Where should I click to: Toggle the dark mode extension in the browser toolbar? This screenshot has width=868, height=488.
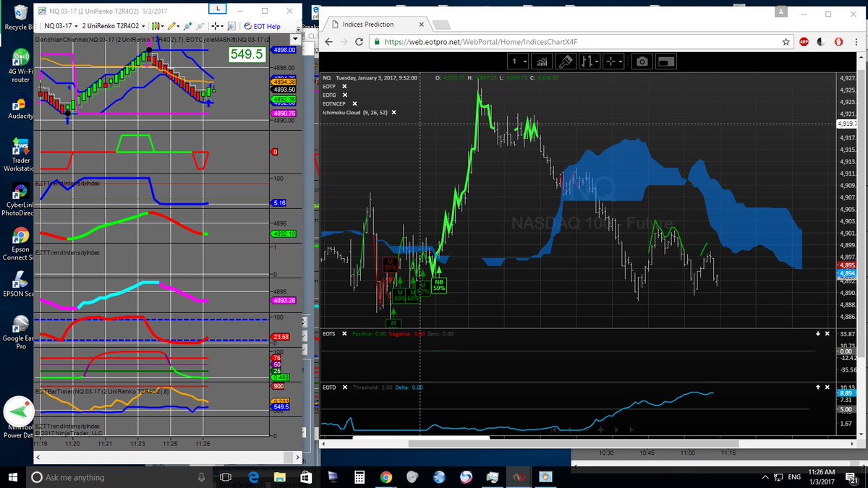pos(820,42)
